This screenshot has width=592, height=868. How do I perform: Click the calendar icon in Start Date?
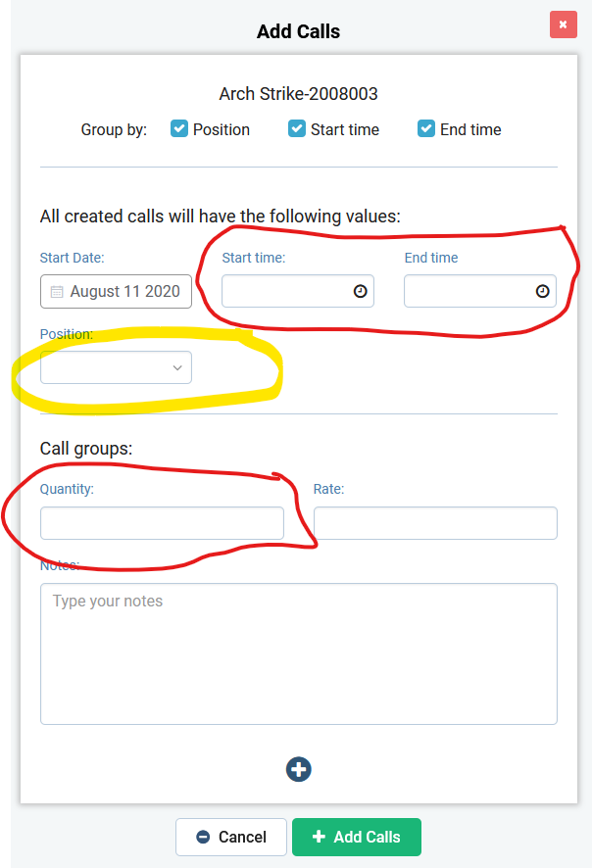pos(57,292)
